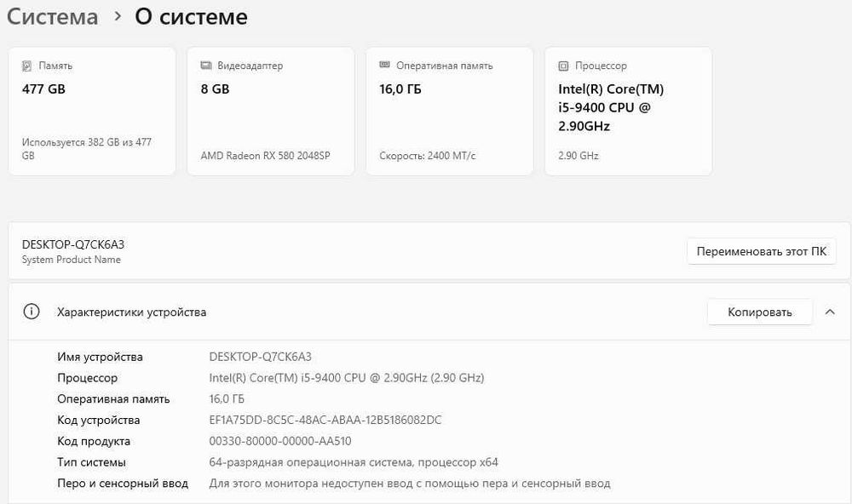Open the Видеоадаптер 8 GB card
The image size is (852, 504).
(x=270, y=111)
